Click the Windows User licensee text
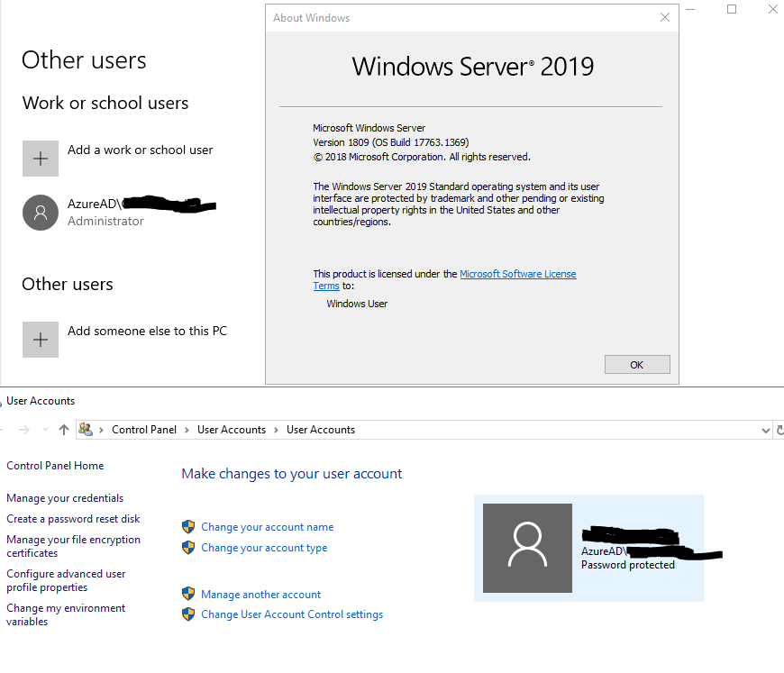Viewport: 784px width, 673px height. click(357, 304)
